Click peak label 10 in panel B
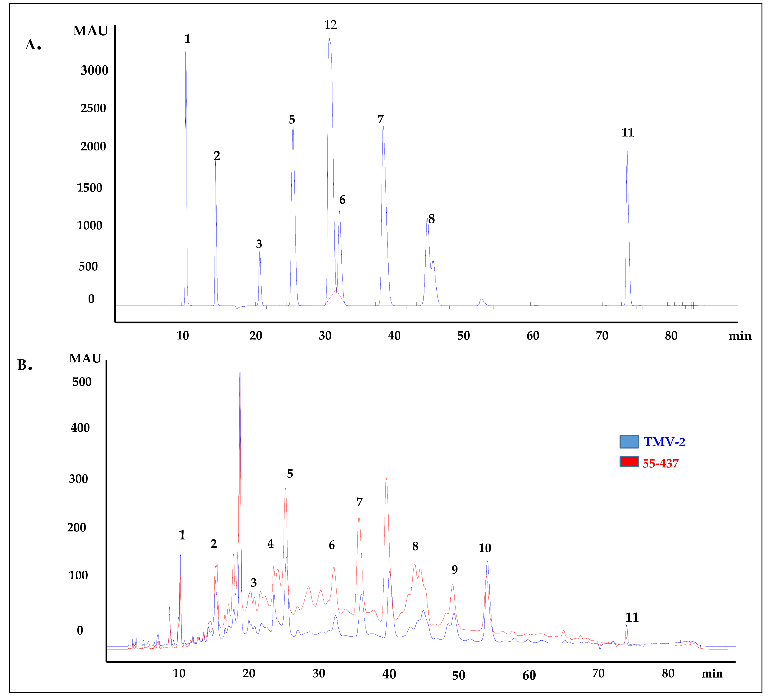The height and width of the screenshot is (700, 770). coord(485,548)
